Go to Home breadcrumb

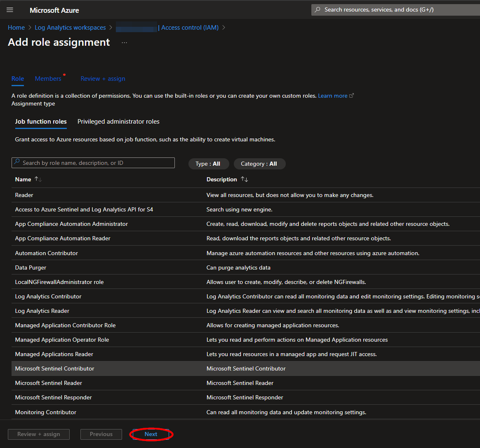[16, 28]
